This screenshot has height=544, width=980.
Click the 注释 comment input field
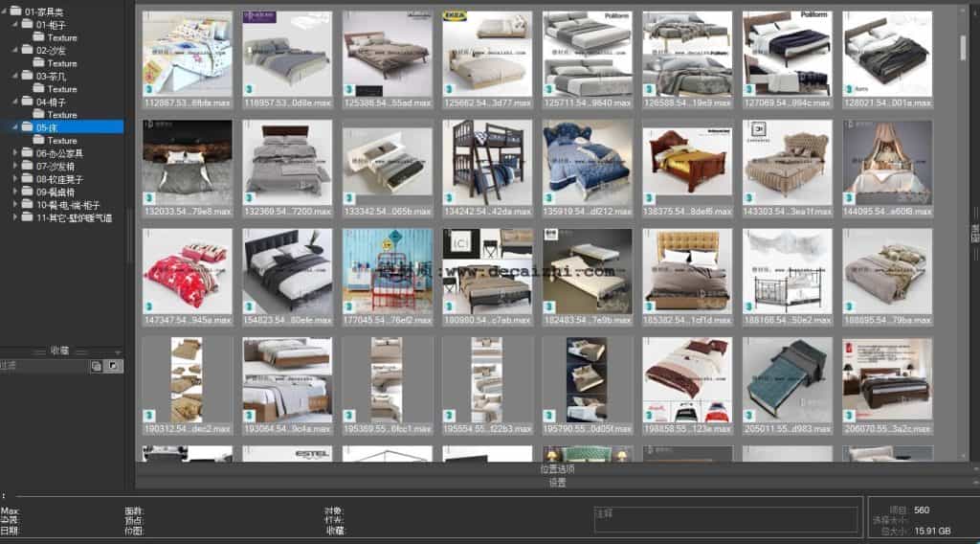coord(724,520)
